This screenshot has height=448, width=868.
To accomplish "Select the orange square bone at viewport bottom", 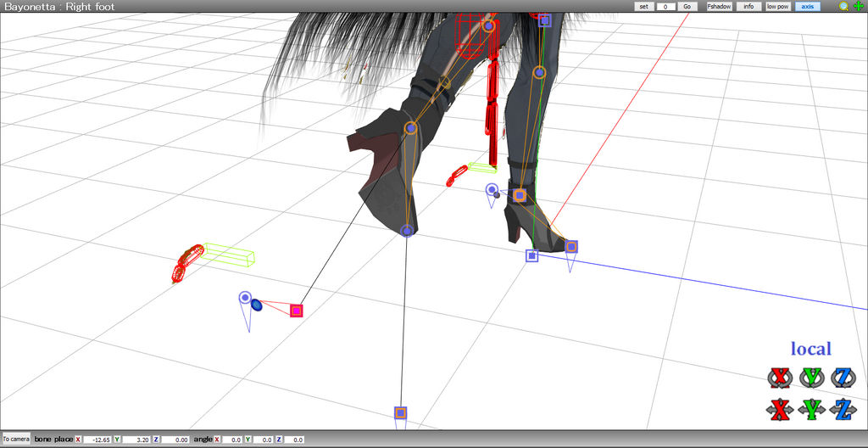I will pyautogui.click(x=401, y=412).
